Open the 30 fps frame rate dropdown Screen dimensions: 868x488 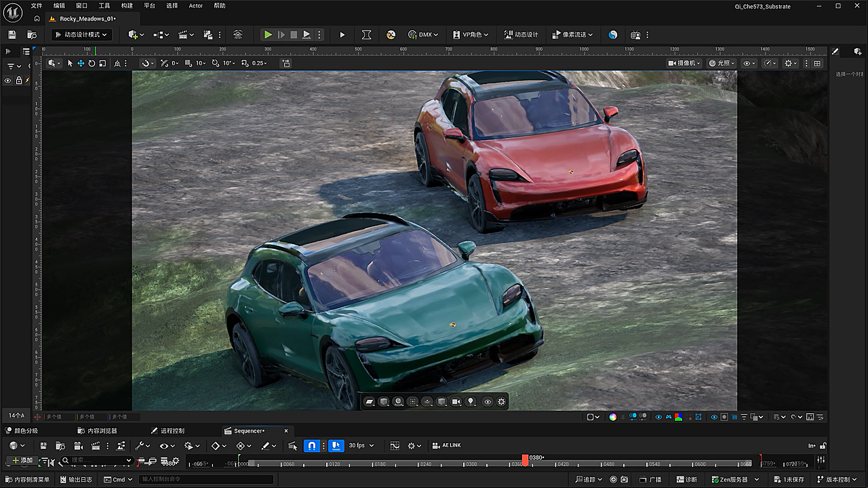coord(361,445)
